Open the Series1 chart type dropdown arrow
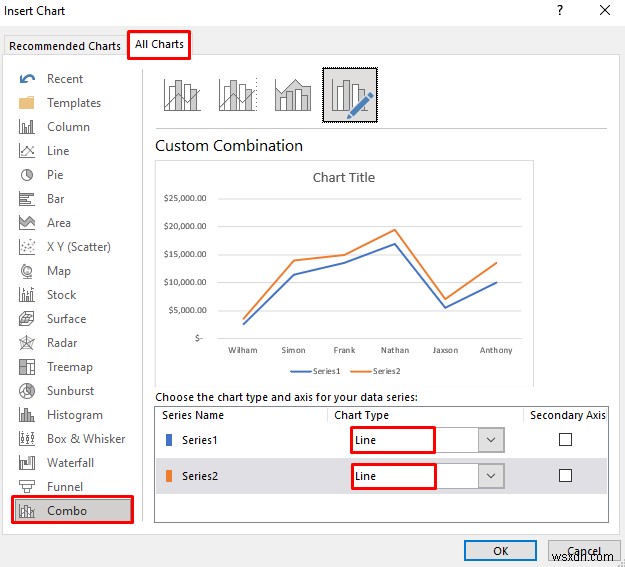625x567 pixels. tap(491, 440)
